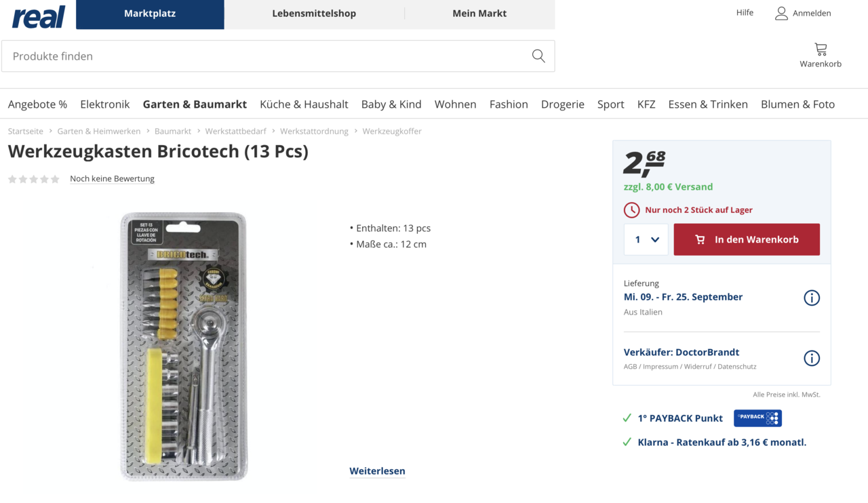Switch to the Mein Markt tab
This screenshot has height=503, width=868.
coord(479,14)
